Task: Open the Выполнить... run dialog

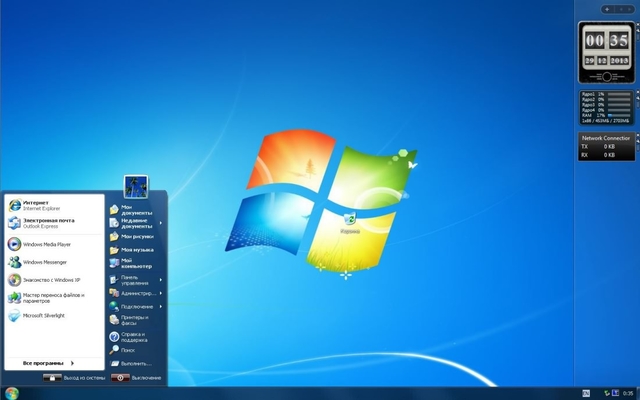Action: (x=136, y=363)
